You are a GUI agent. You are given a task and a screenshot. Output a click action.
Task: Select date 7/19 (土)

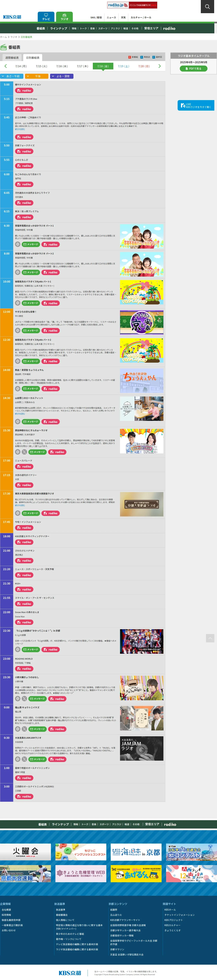click(x=123, y=66)
